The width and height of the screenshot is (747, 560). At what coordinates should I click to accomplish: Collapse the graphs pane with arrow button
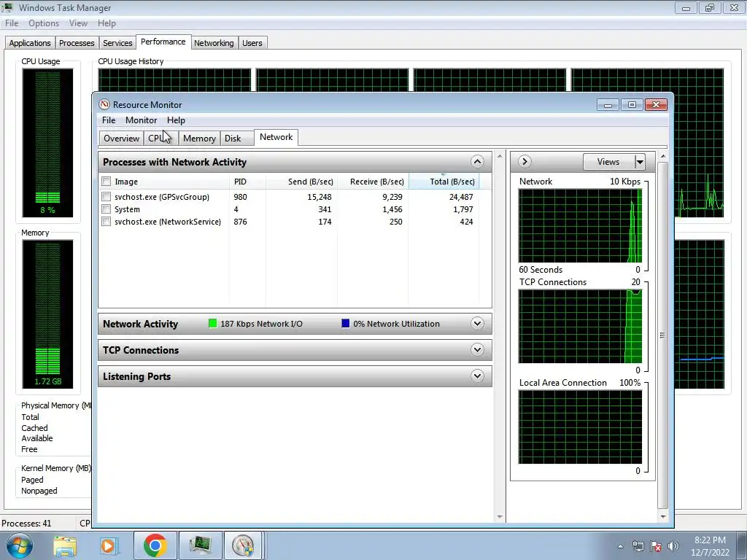(525, 161)
